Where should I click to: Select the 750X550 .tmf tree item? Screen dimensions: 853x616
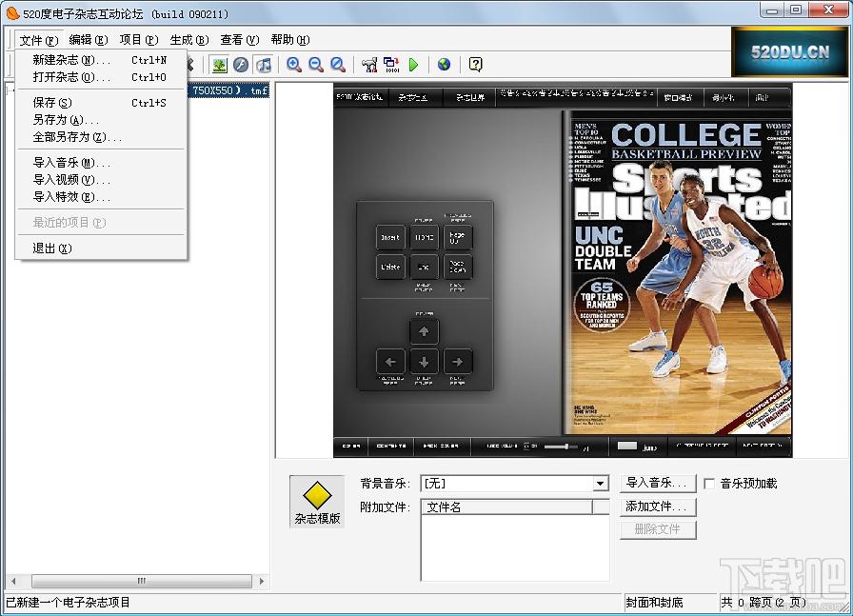(x=229, y=90)
